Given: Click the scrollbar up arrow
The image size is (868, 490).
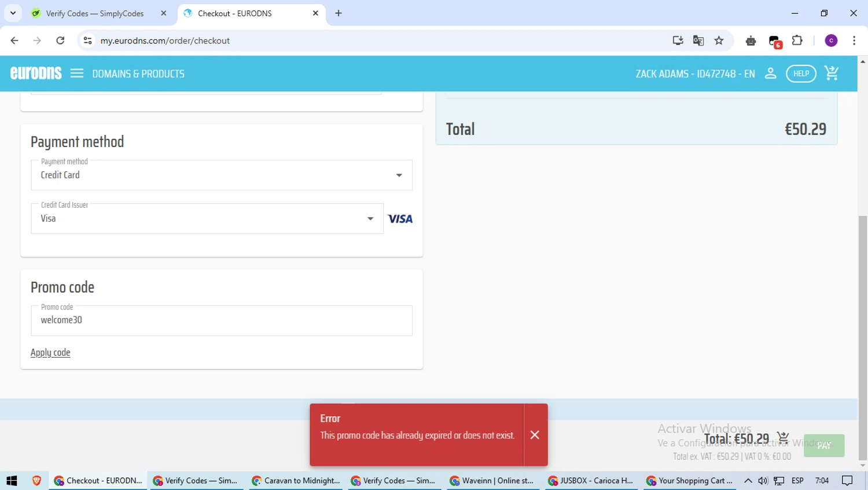Looking at the screenshot, I should [x=863, y=61].
